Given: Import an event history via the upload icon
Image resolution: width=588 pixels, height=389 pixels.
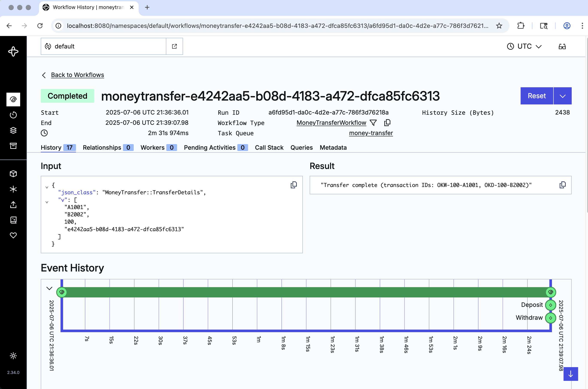Looking at the screenshot, I should pyautogui.click(x=13, y=205).
